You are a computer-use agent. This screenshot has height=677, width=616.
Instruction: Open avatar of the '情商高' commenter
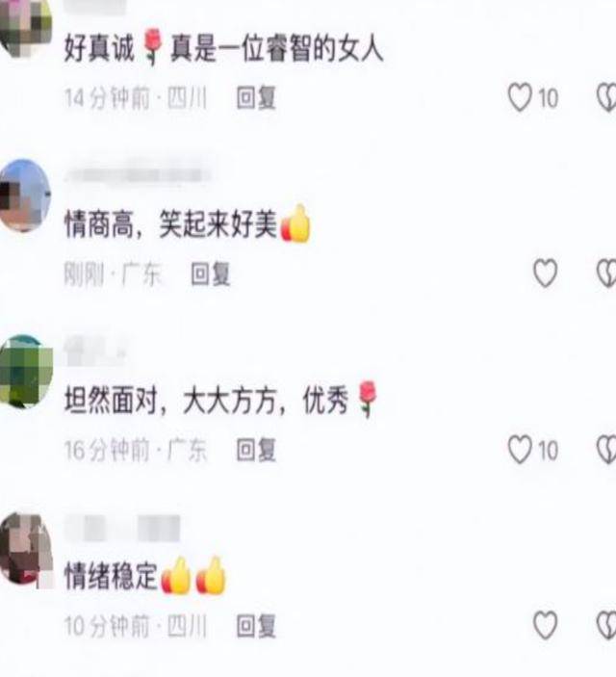click(x=25, y=195)
